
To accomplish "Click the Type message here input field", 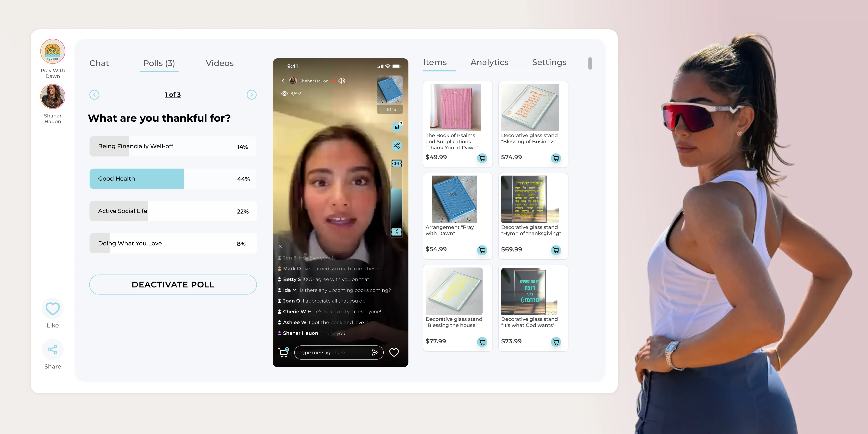I will [x=332, y=352].
